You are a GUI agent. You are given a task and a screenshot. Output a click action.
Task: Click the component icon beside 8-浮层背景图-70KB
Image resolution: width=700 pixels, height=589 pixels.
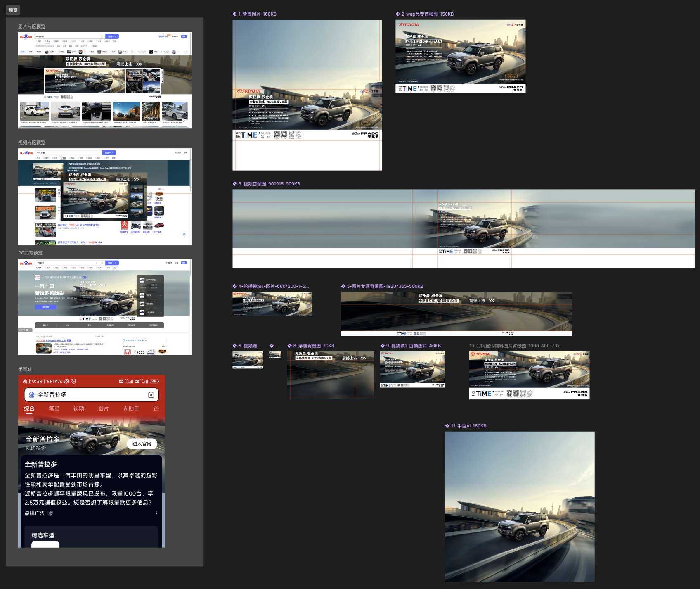click(x=290, y=346)
